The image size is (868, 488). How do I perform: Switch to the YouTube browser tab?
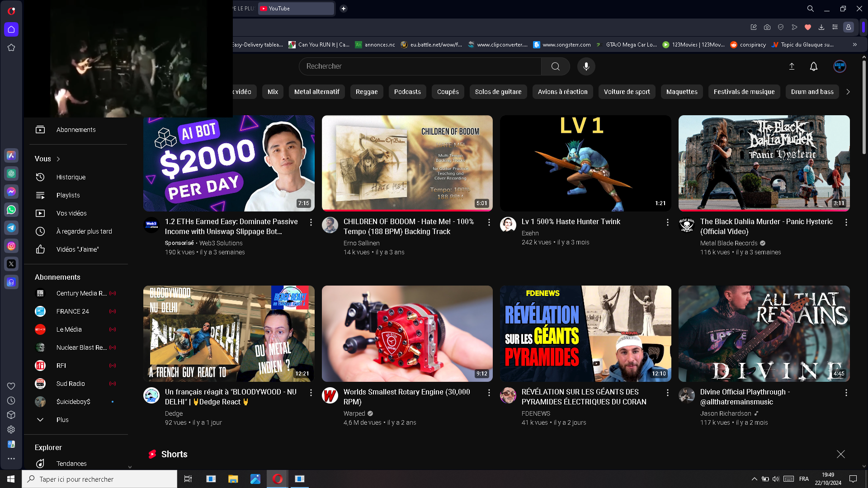coord(296,9)
